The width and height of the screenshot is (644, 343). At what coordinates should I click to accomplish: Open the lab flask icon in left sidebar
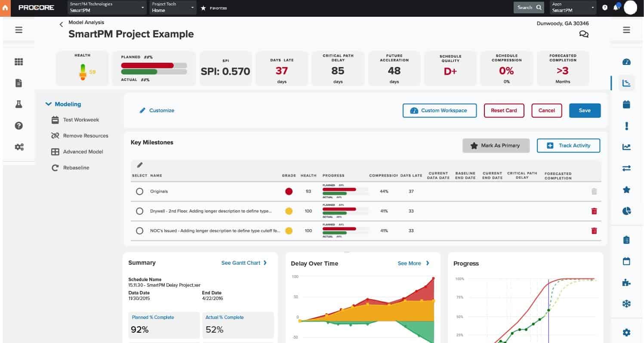pos(18,104)
